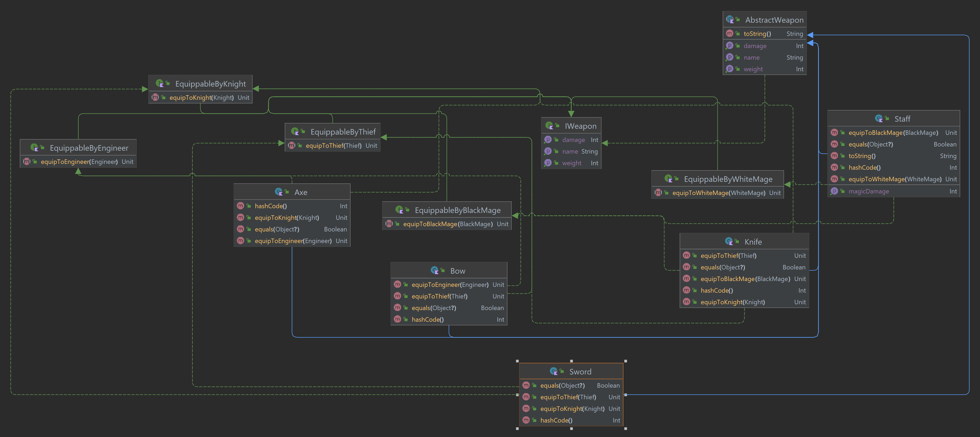Select the EquippableByWhiteMage node title
This screenshot has width=980, height=437.
pos(728,179)
